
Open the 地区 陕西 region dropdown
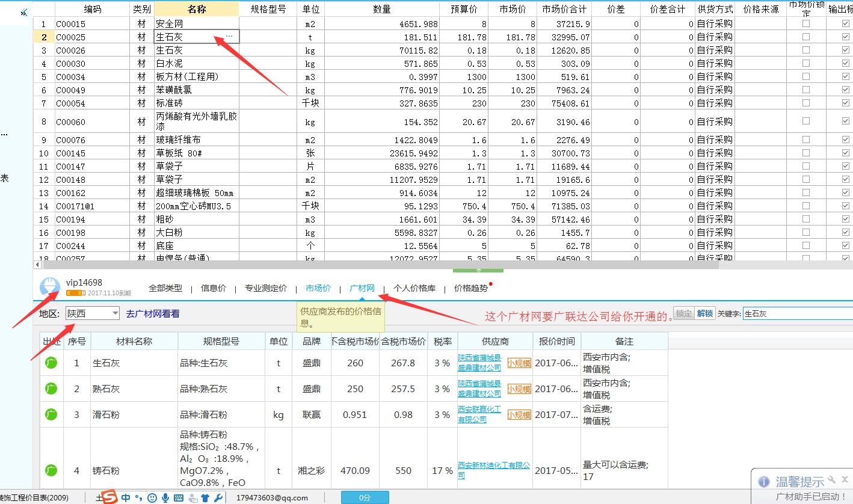click(x=93, y=313)
